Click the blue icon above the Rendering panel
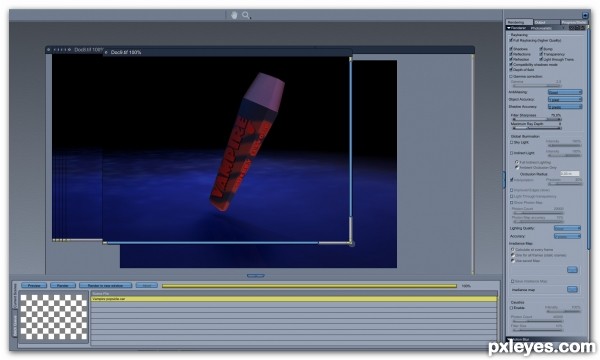Screen dimensions: 600x360 pos(585,15)
